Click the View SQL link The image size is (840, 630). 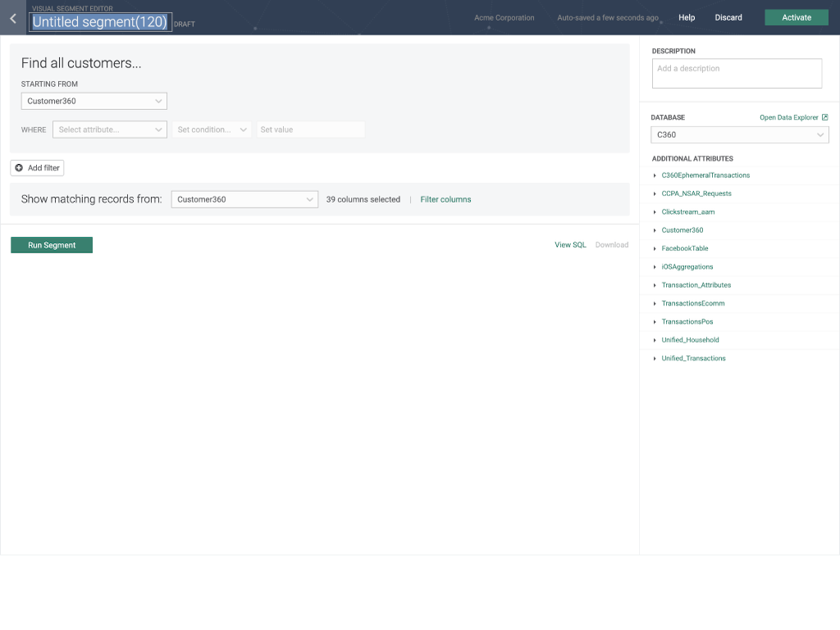[x=570, y=245]
